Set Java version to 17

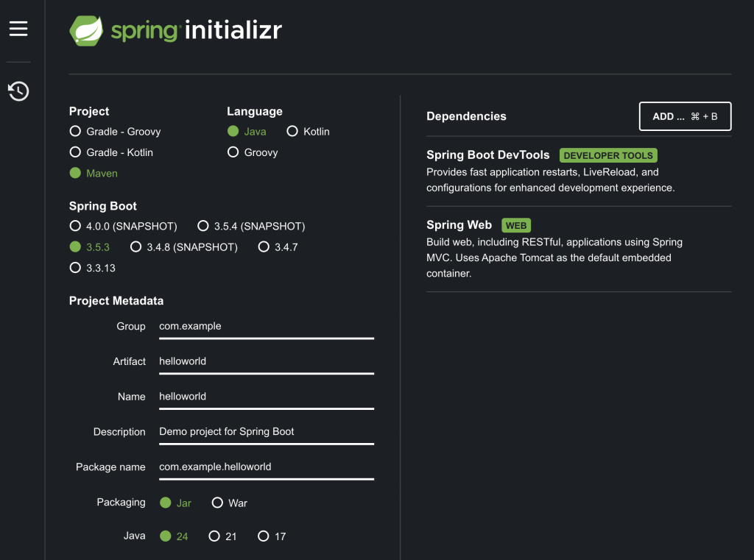(272, 536)
